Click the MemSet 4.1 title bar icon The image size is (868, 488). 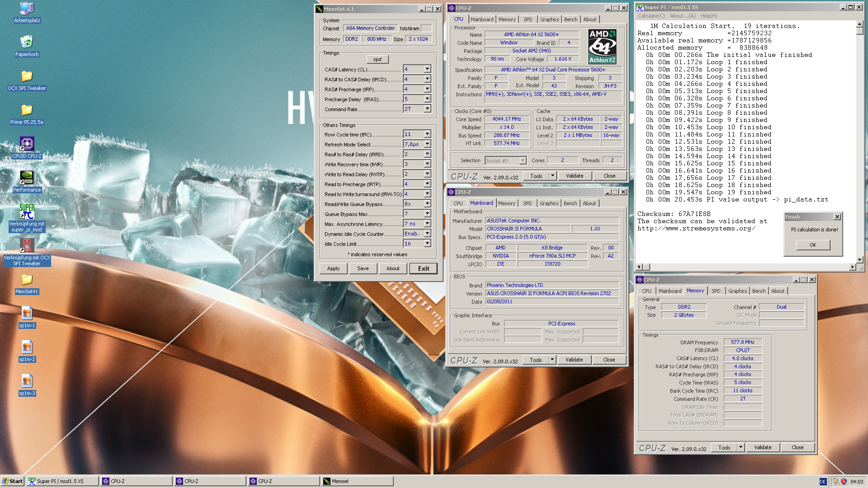(320, 9)
